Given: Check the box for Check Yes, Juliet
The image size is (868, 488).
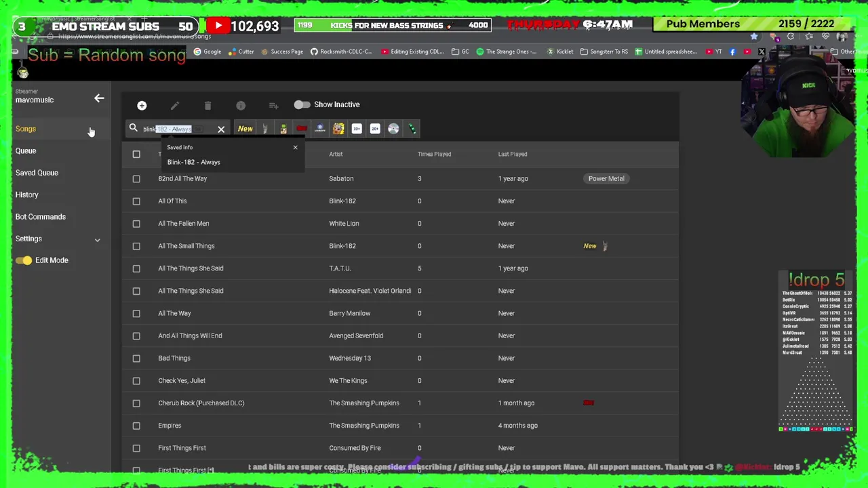Looking at the screenshot, I should 136,381.
